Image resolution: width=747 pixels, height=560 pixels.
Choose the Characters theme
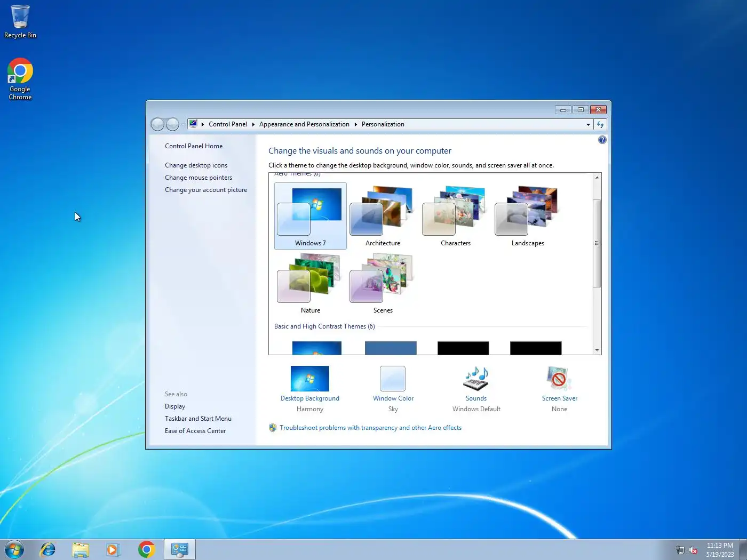click(455, 216)
